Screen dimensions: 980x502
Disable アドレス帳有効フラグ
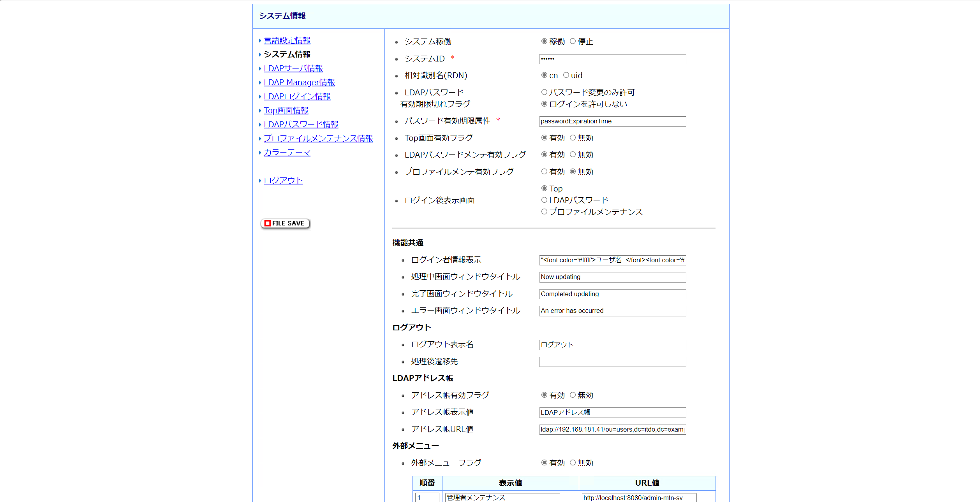click(x=573, y=395)
